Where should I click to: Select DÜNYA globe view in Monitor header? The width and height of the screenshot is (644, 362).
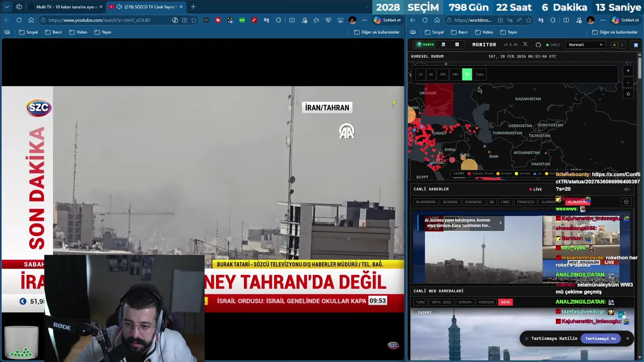425,45
